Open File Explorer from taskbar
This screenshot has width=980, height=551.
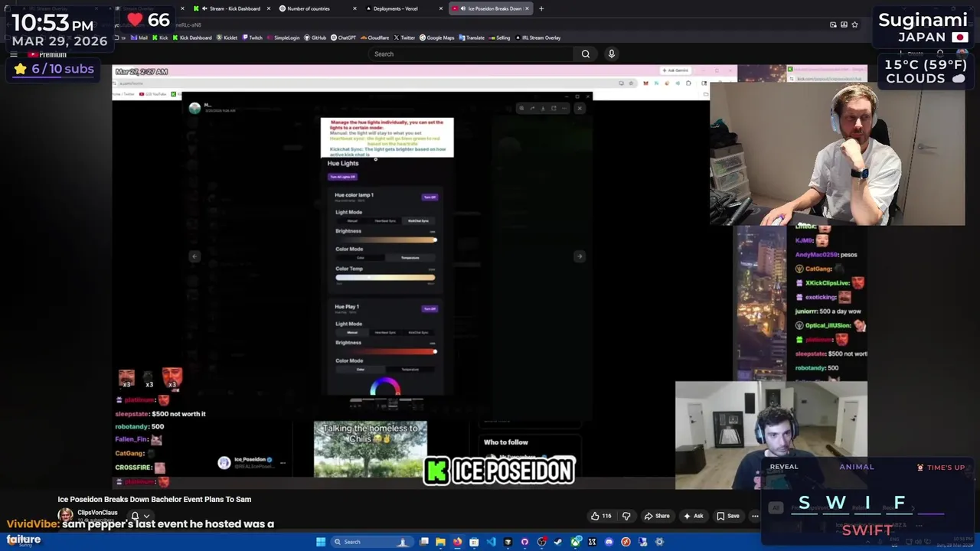440,542
